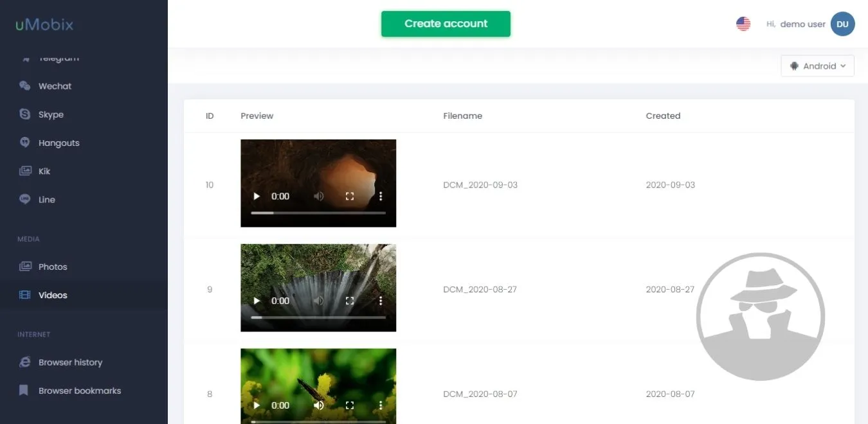Fullscreen the DCM_2020-08-27 video
The image size is (868, 424).
(350, 301)
